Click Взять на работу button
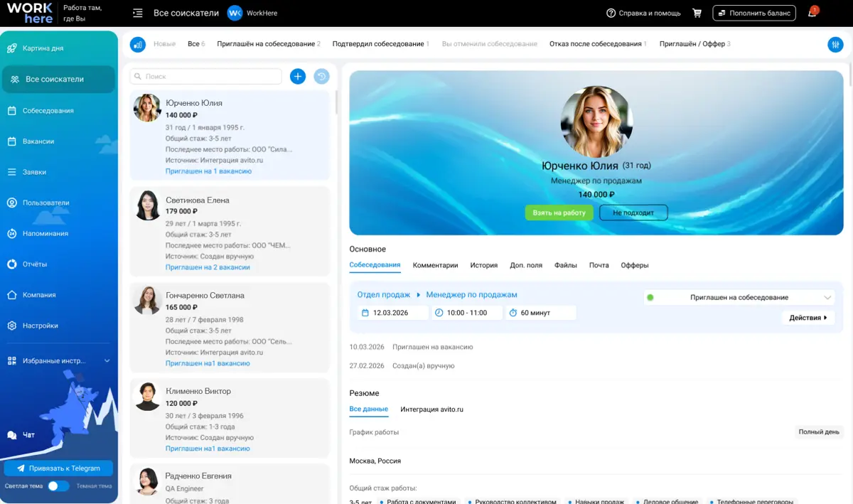 (559, 213)
